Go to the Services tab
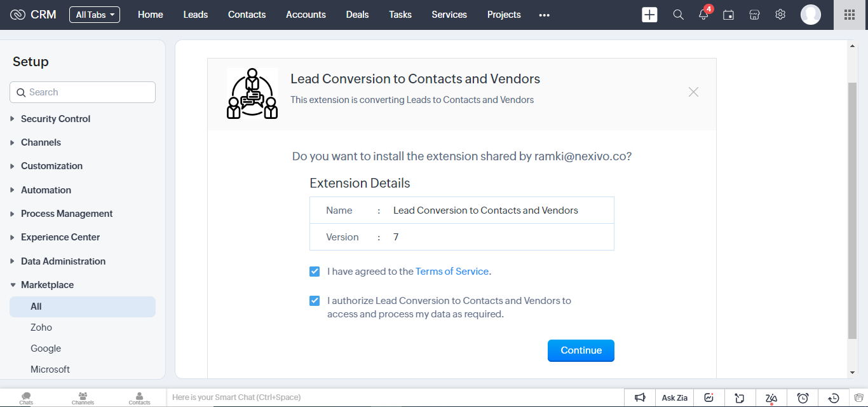 click(449, 15)
